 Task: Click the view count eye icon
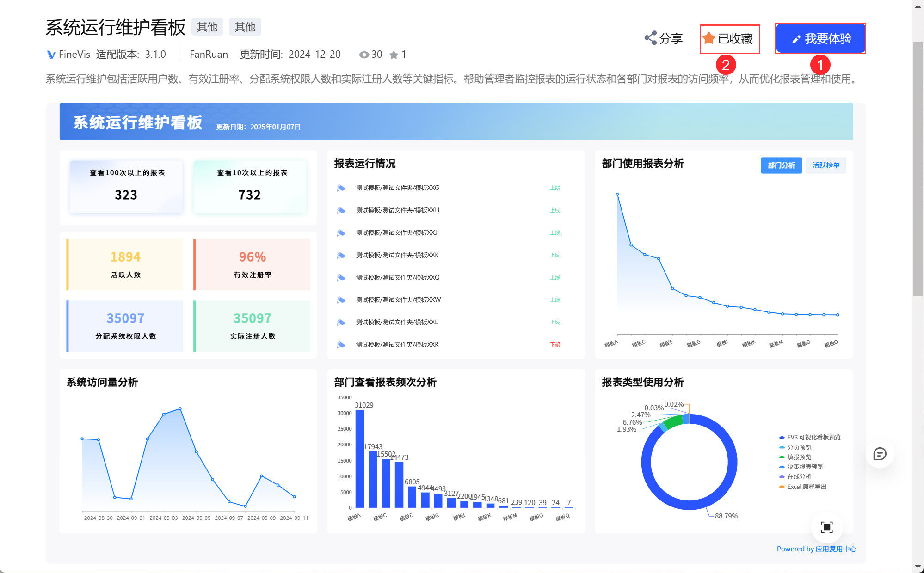(x=364, y=55)
